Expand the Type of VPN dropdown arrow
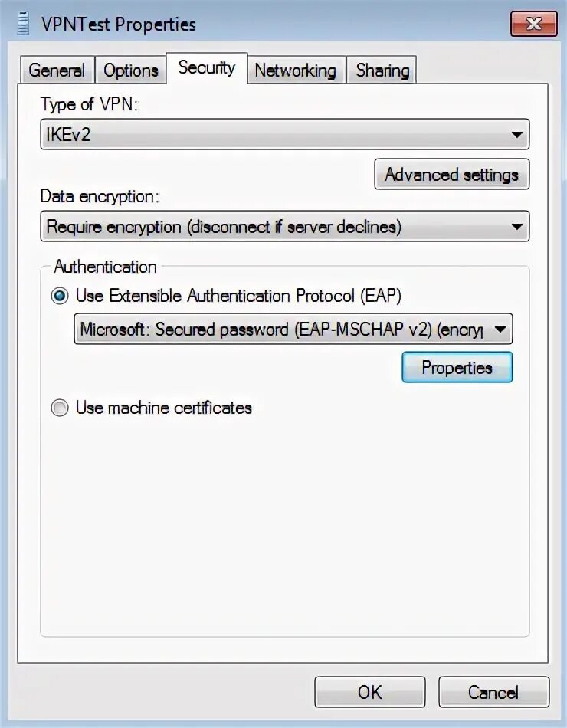 coord(517,135)
